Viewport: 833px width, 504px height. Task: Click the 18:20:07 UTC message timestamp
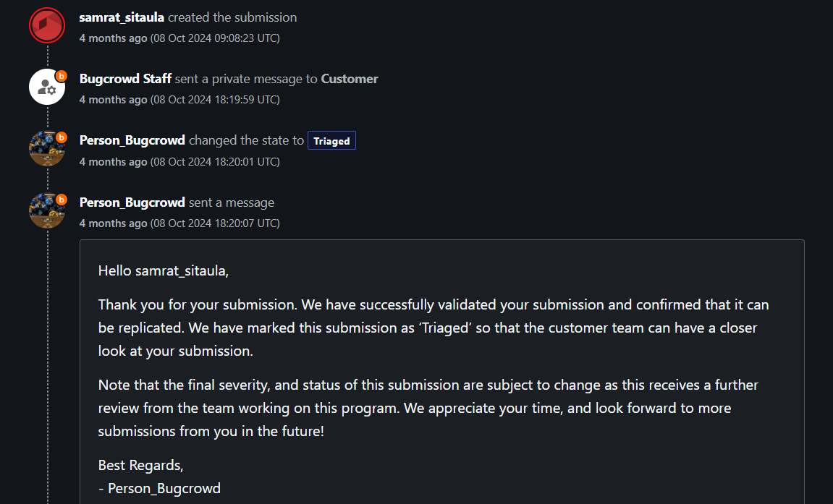click(x=214, y=223)
